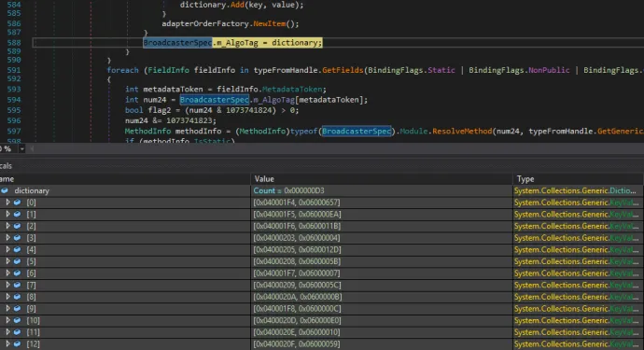Viewport: 644px width, 350px height.
Task: Expand dictionary entry [2]
Action: click(7, 226)
